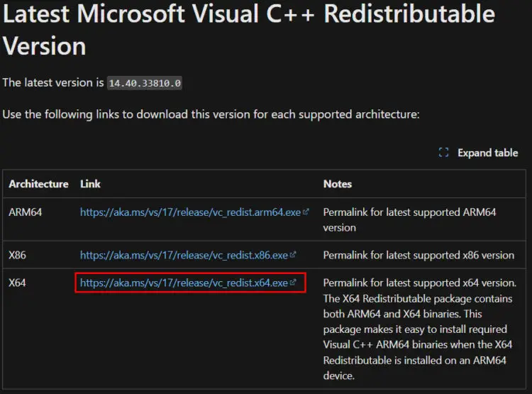Click the Notes column header

[x=337, y=184]
